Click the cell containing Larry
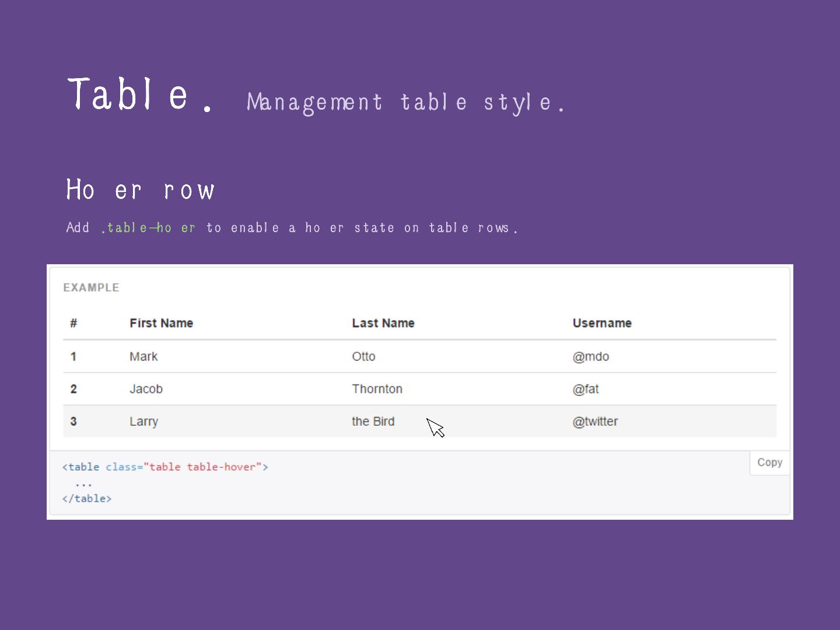This screenshot has width=840, height=630. coord(143,422)
